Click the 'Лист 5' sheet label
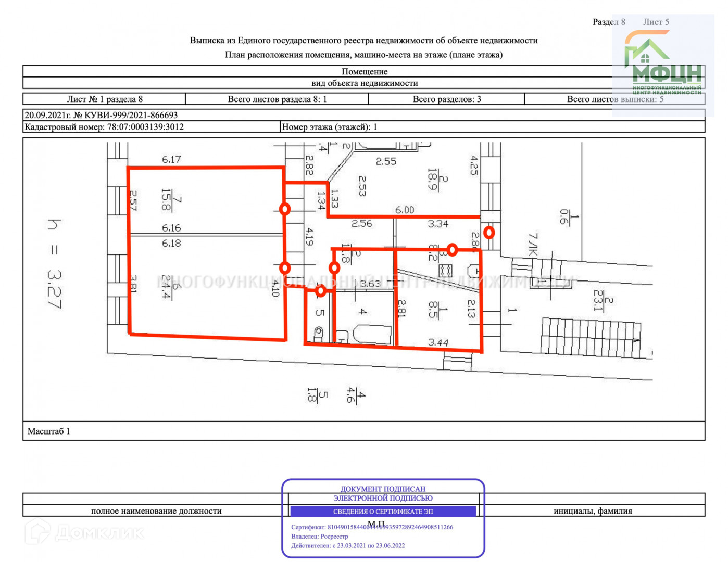The image size is (728, 562). pos(656,22)
